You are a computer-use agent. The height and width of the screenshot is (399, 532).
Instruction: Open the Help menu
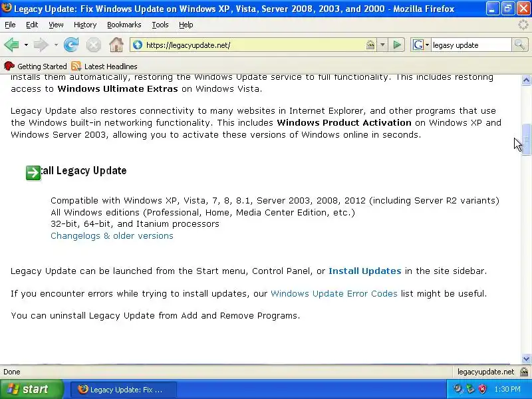(x=186, y=25)
